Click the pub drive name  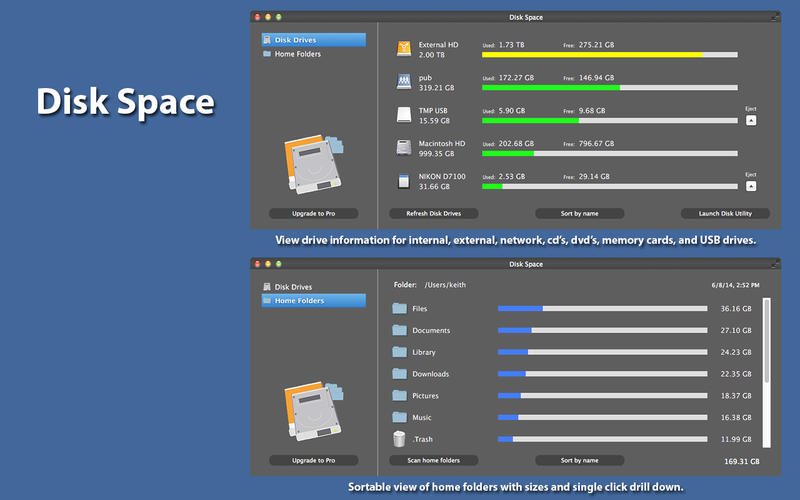click(425, 78)
